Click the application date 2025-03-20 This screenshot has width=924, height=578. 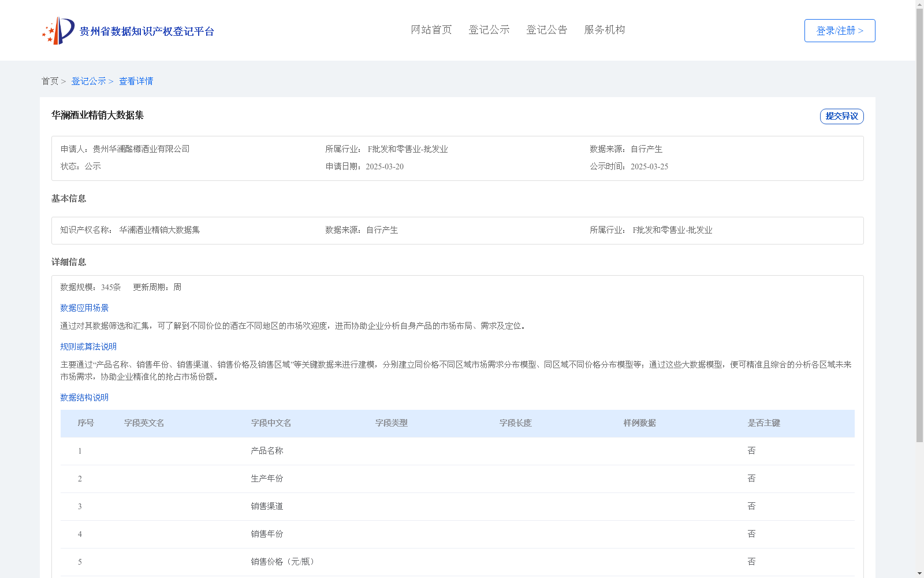point(385,166)
